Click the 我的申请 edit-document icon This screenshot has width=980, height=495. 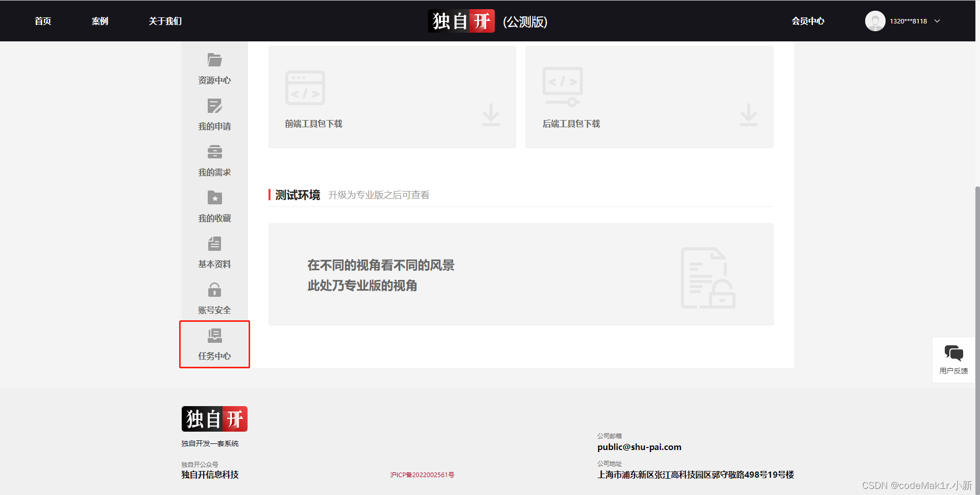point(214,106)
